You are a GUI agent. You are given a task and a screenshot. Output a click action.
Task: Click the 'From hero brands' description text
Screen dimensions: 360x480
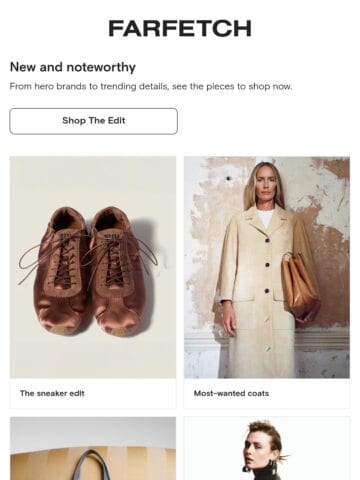[x=151, y=87]
